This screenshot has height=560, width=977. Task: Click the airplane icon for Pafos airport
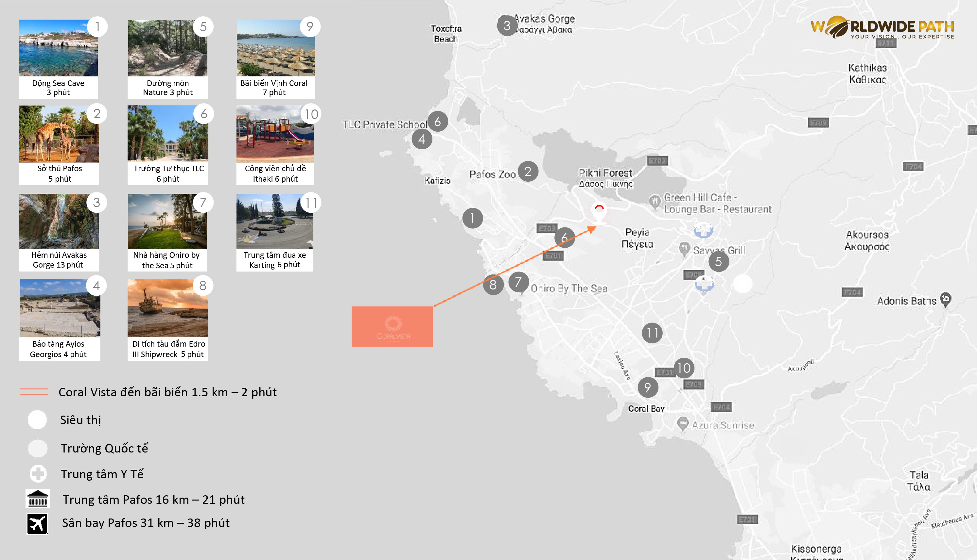(x=37, y=523)
